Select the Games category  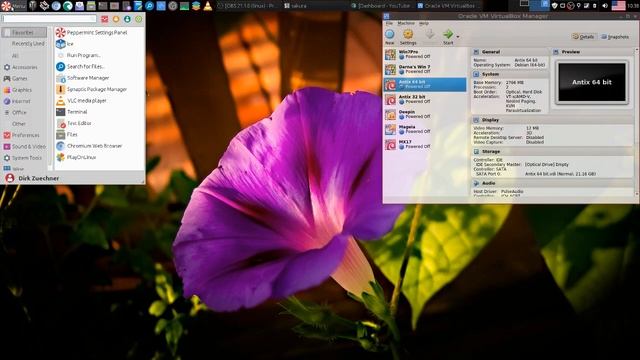coord(24,78)
